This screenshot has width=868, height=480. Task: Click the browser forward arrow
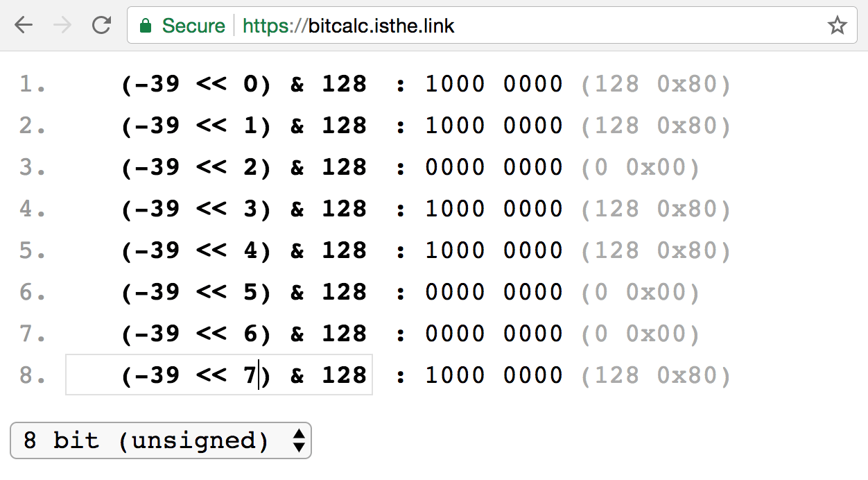[x=62, y=26]
